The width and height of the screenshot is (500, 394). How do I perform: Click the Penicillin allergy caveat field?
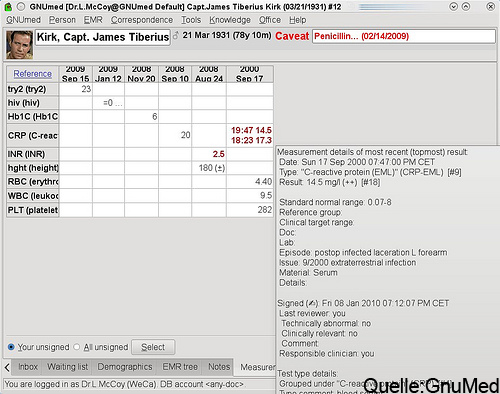click(404, 36)
